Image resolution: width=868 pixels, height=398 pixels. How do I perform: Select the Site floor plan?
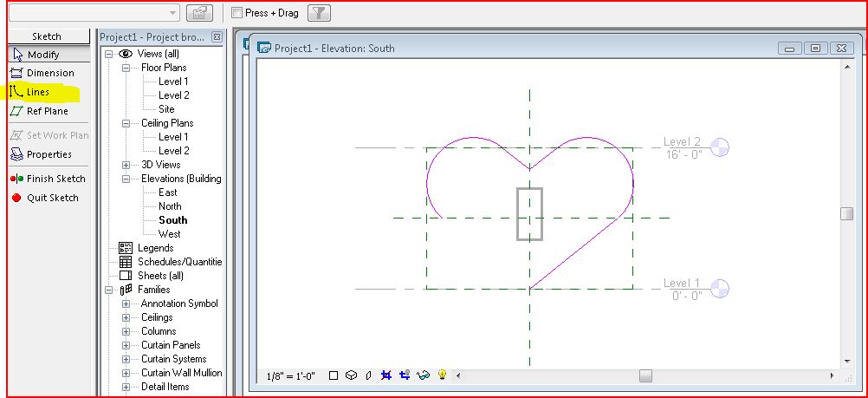point(166,109)
